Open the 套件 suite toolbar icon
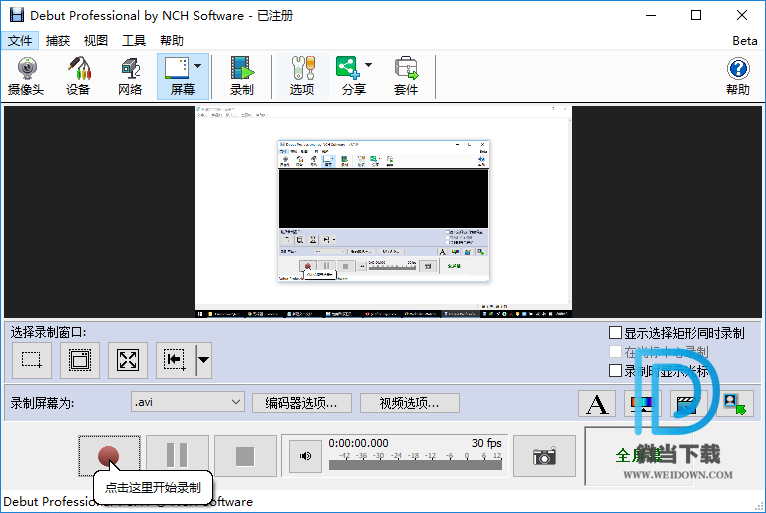The image size is (766, 513). 406,77
